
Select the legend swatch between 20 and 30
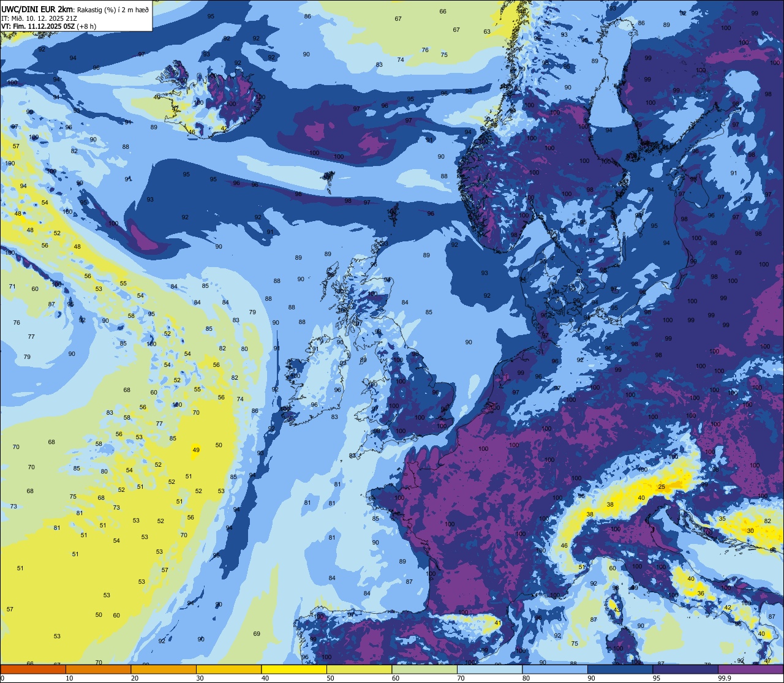pyautogui.click(x=164, y=669)
